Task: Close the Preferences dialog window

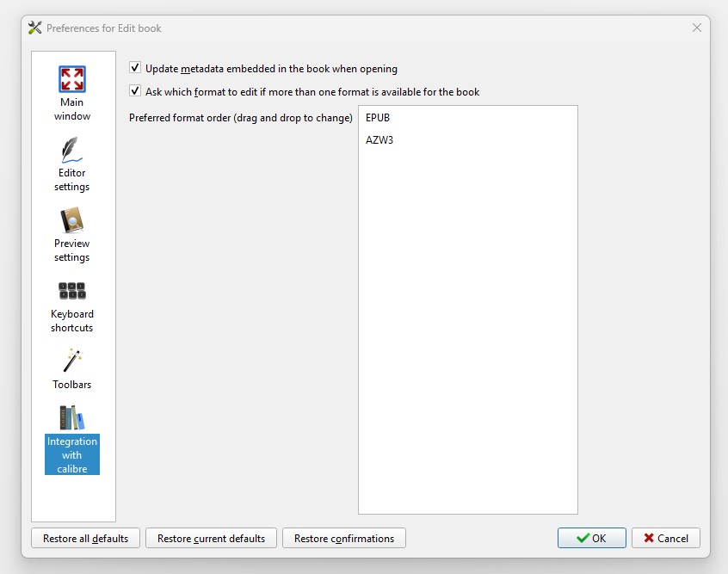Action: pyautogui.click(x=696, y=28)
